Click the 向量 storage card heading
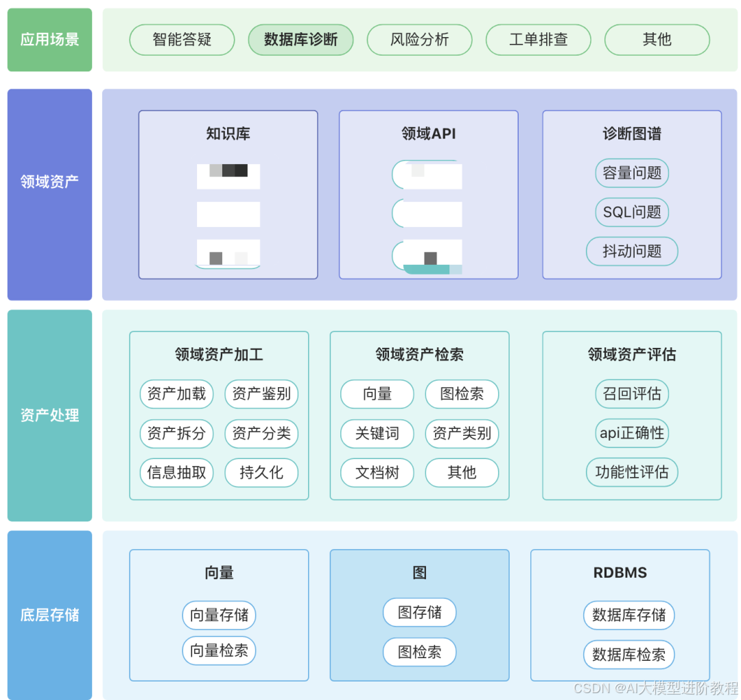 pyautogui.click(x=219, y=573)
